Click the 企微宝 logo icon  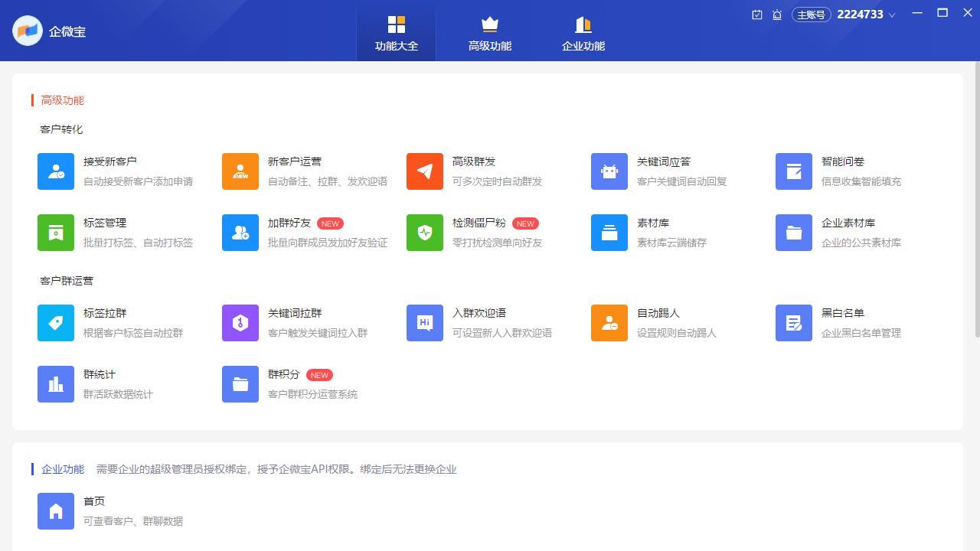(28, 31)
